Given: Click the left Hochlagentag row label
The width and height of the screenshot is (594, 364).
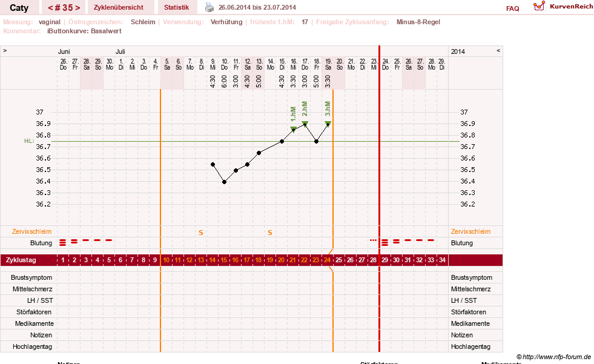Looking at the screenshot, I should pos(32,346).
